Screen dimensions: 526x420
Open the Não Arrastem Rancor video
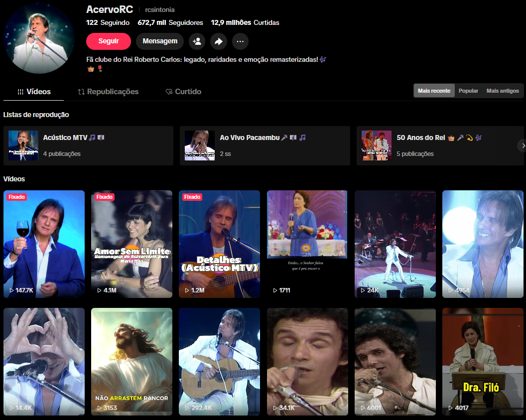pyautogui.click(x=132, y=362)
